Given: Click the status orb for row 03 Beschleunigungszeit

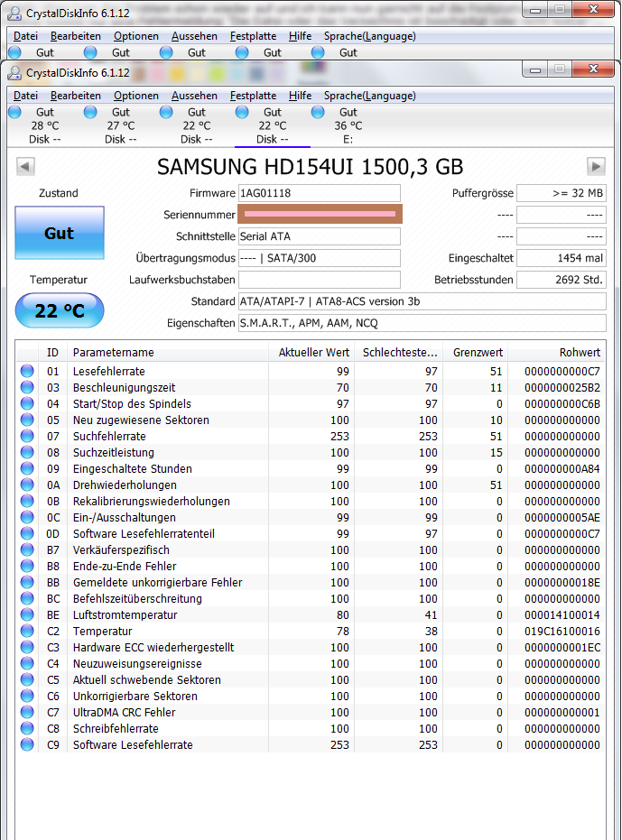Looking at the screenshot, I should (27, 387).
